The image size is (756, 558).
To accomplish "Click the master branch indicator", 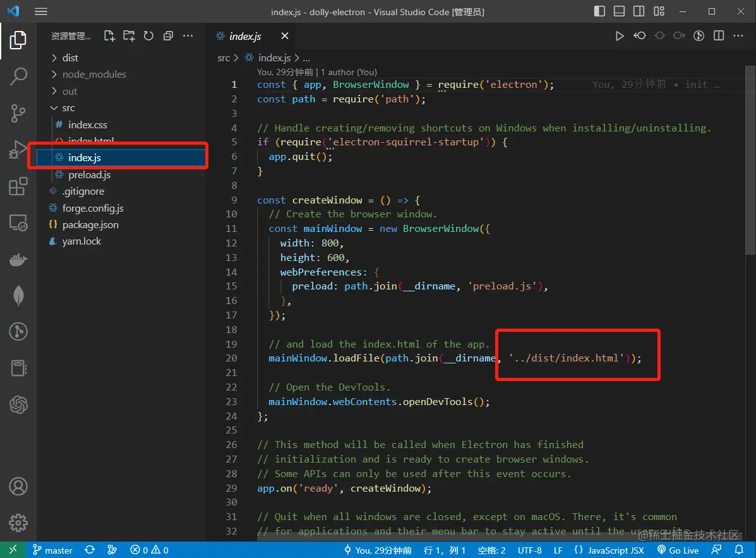I will point(53,550).
